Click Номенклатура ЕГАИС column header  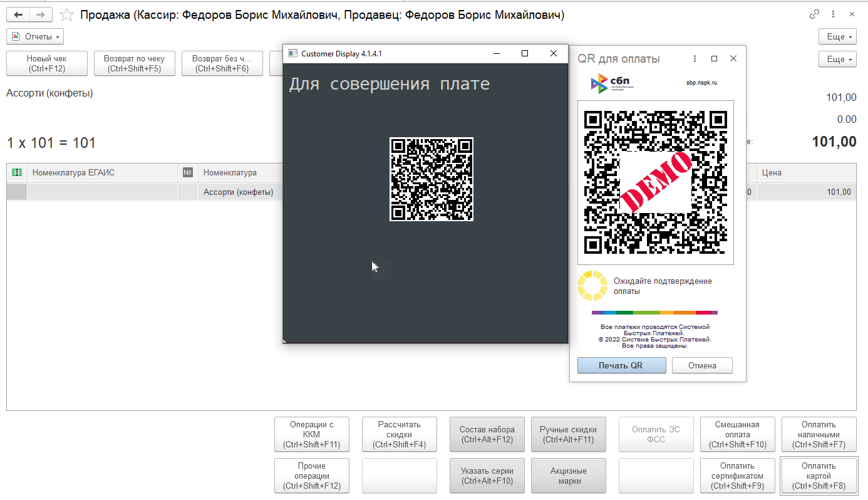point(103,172)
